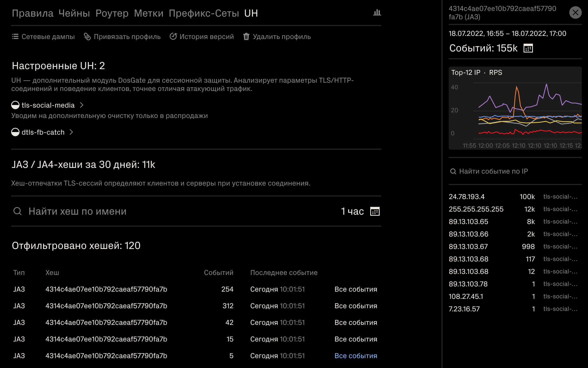Open the 1 час period selector

(x=352, y=212)
